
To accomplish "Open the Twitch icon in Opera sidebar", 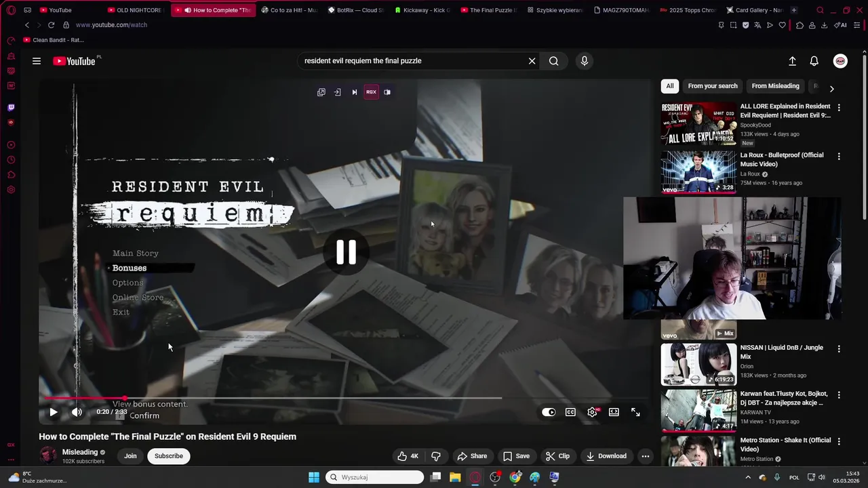I will click(x=11, y=108).
